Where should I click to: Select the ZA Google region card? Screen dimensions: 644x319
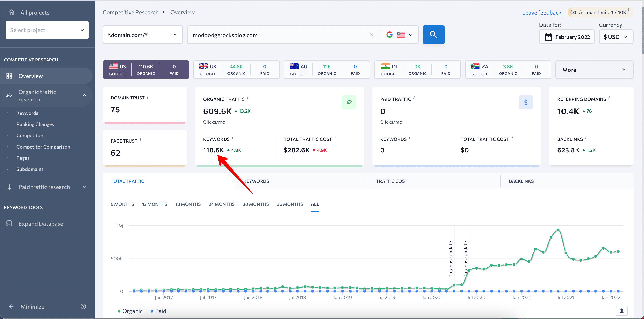click(x=508, y=70)
